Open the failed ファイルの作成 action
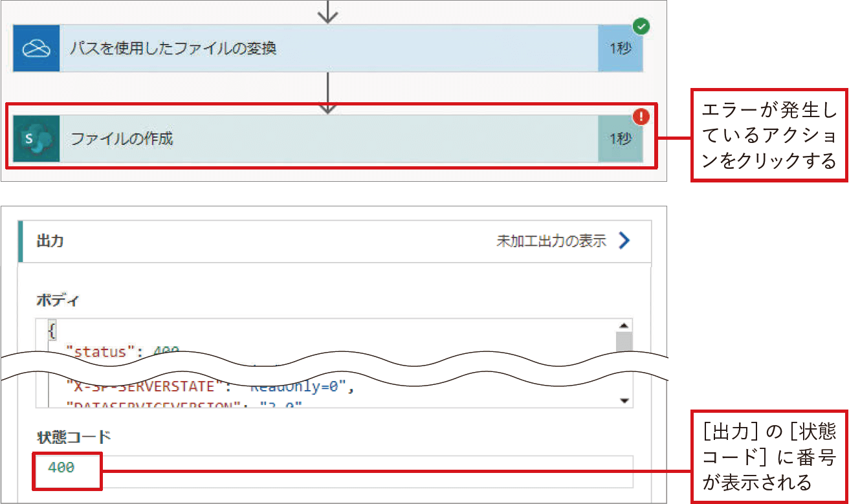860x504 pixels. click(x=328, y=138)
